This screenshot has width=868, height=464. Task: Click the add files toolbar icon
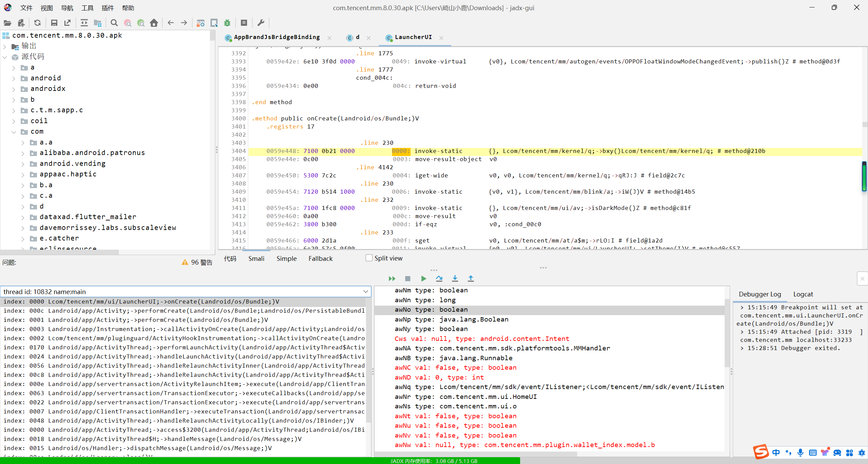point(21,23)
